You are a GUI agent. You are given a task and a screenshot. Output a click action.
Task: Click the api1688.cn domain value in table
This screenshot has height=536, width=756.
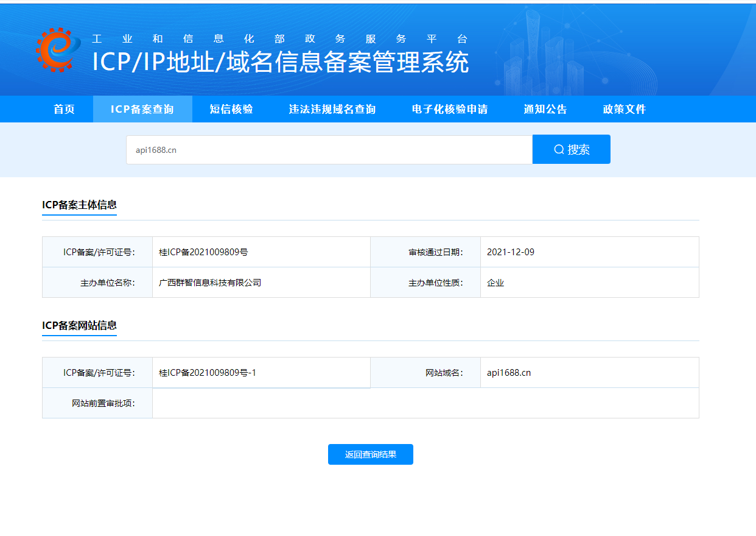coord(509,373)
